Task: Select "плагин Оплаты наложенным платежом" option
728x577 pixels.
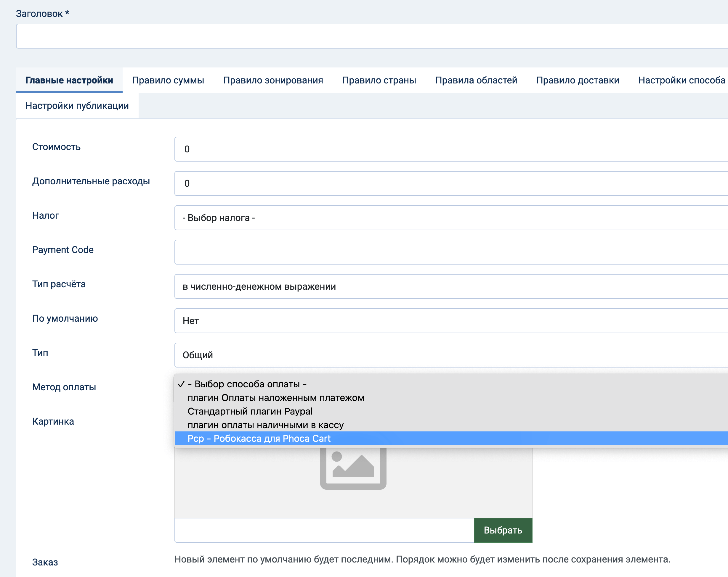Action: (276, 398)
